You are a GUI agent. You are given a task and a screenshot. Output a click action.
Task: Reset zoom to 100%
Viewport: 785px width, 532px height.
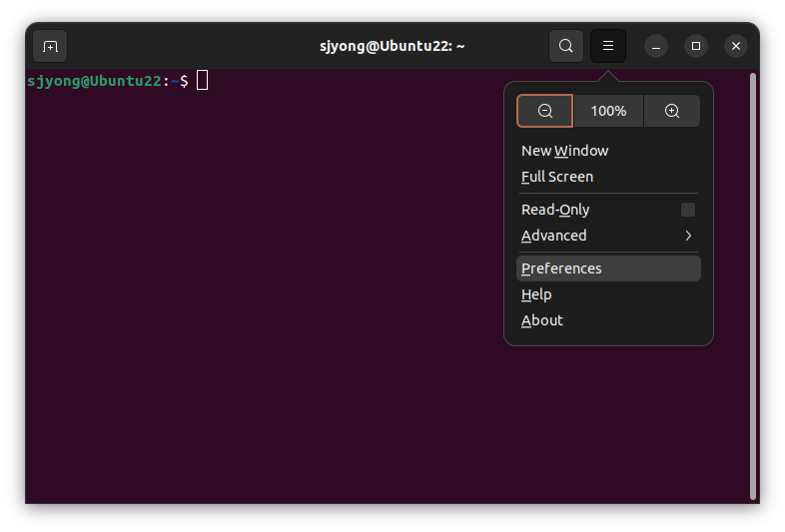coord(608,111)
